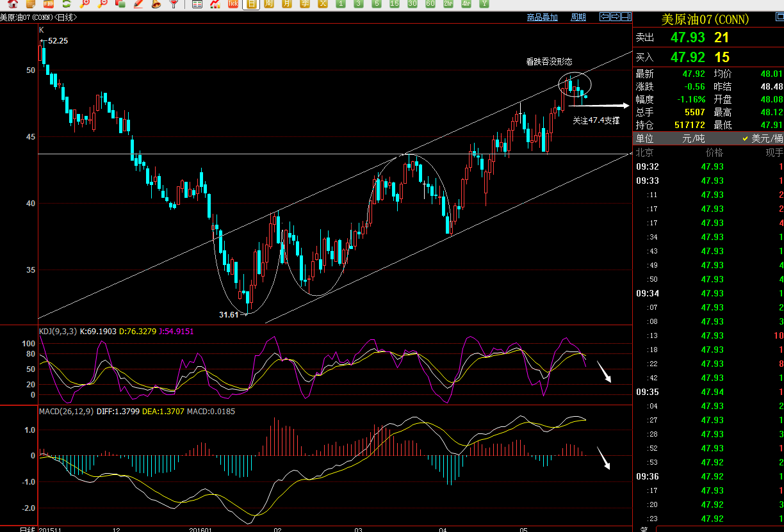Image resolution: width=784 pixels, height=532 pixels.
Task: Toggle the 日 daily period button
Action: click(251, 4)
